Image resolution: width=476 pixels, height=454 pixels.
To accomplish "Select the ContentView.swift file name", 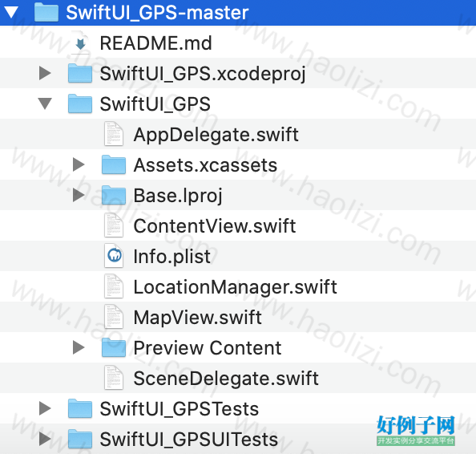I will [215, 225].
